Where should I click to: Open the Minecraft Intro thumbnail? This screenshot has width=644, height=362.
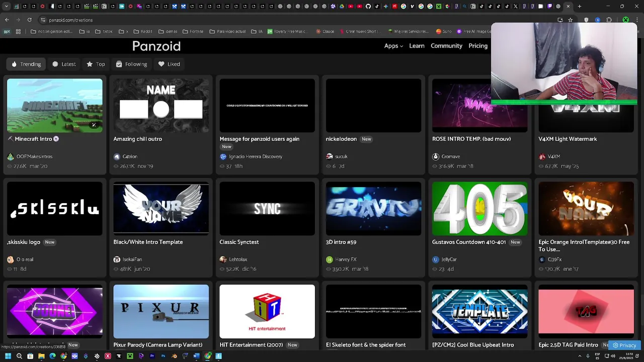tap(55, 106)
